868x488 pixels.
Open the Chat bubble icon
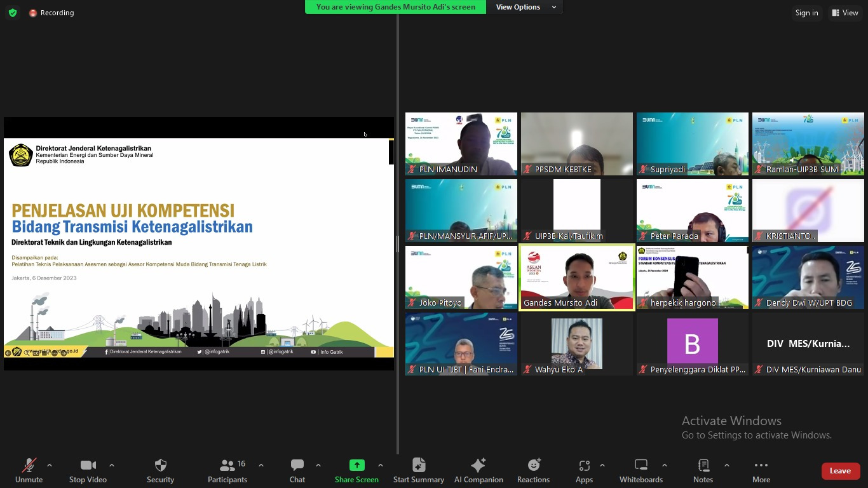(297, 465)
